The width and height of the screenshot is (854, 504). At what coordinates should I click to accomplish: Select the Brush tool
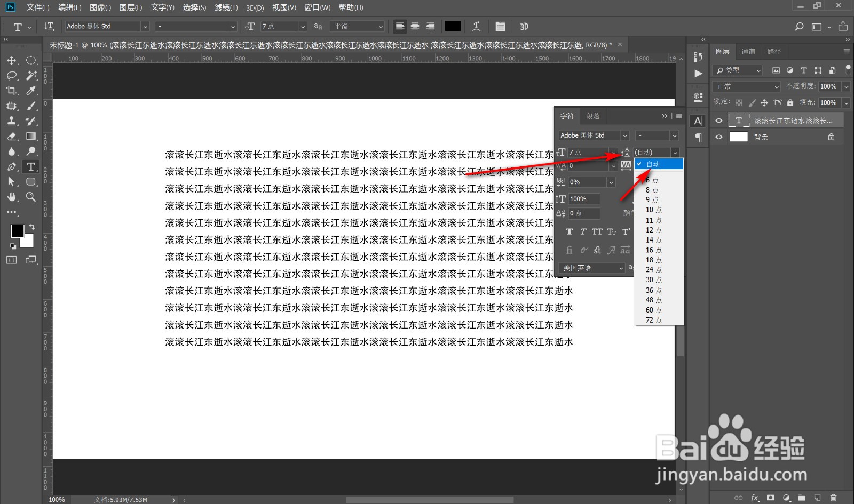pyautogui.click(x=31, y=106)
